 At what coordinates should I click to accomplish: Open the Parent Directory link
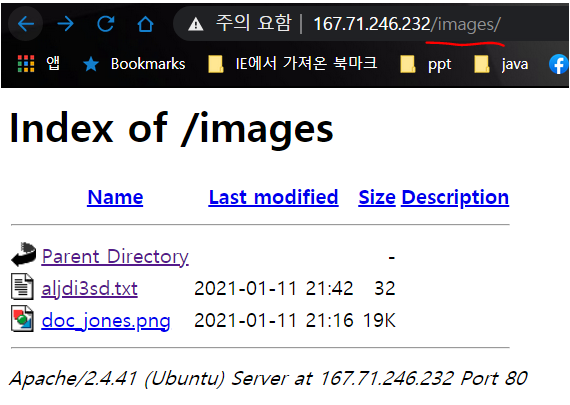click(x=115, y=257)
